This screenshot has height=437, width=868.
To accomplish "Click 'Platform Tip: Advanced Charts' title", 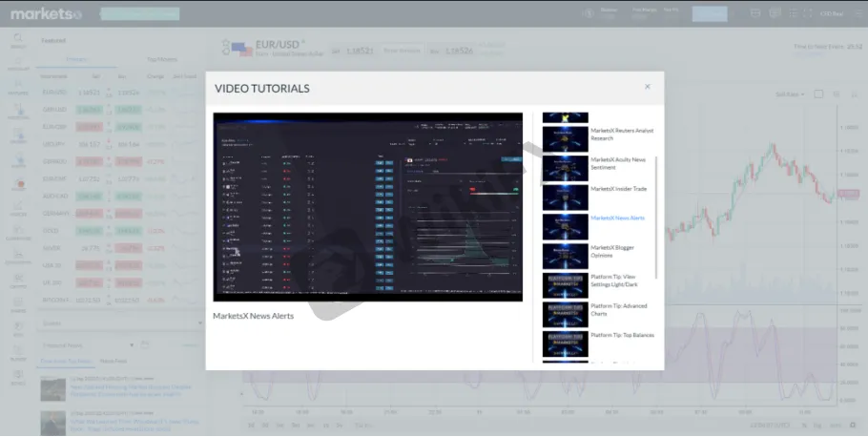I will click(618, 309).
